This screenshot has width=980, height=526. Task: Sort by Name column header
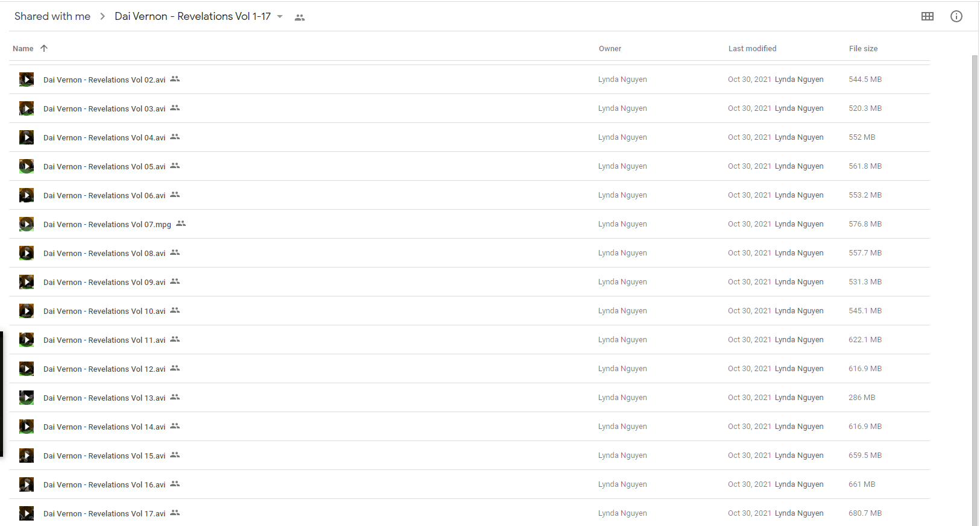point(23,49)
